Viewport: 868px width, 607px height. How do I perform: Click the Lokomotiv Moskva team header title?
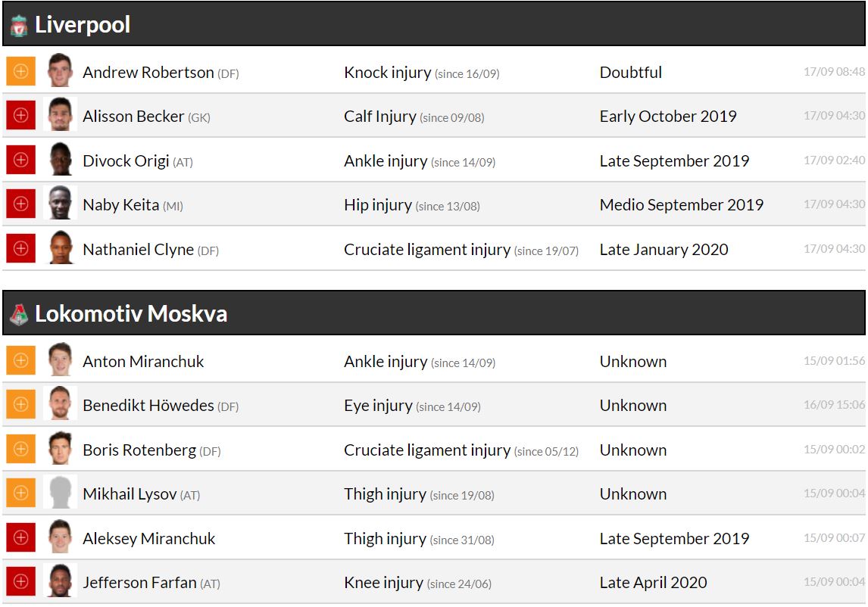click(131, 314)
